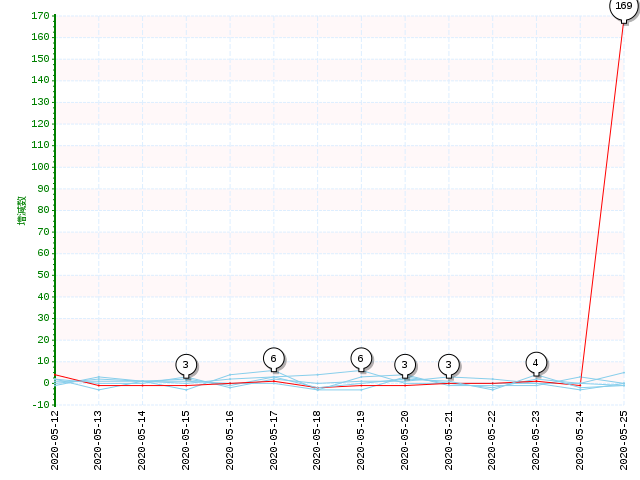Click the 150 y-axis tick label
The image size is (640, 480).
[40, 59]
